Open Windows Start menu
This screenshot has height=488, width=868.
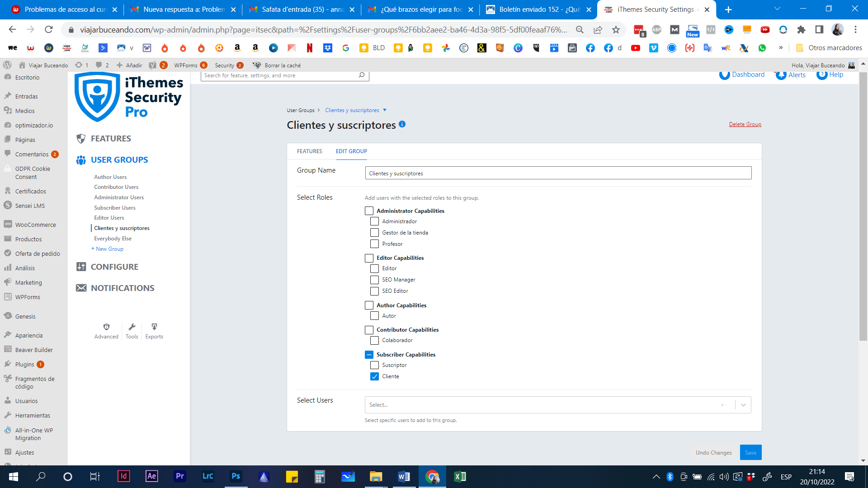coord(14,476)
